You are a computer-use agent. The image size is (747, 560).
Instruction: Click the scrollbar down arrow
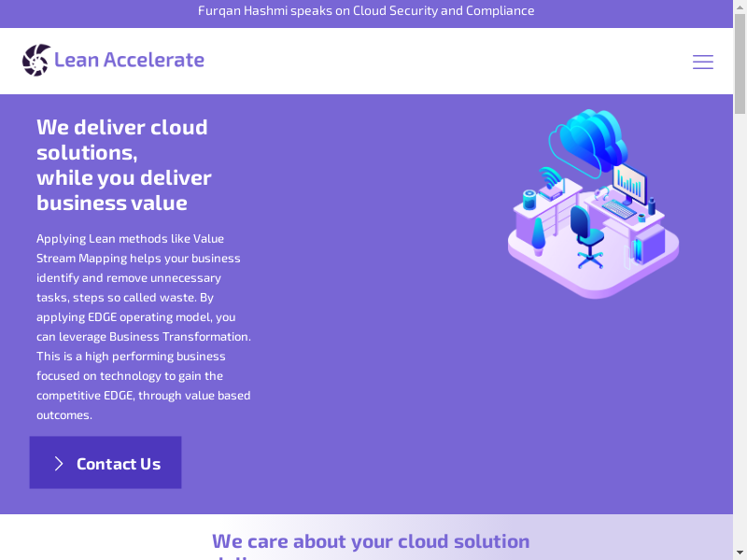tap(740, 553)
